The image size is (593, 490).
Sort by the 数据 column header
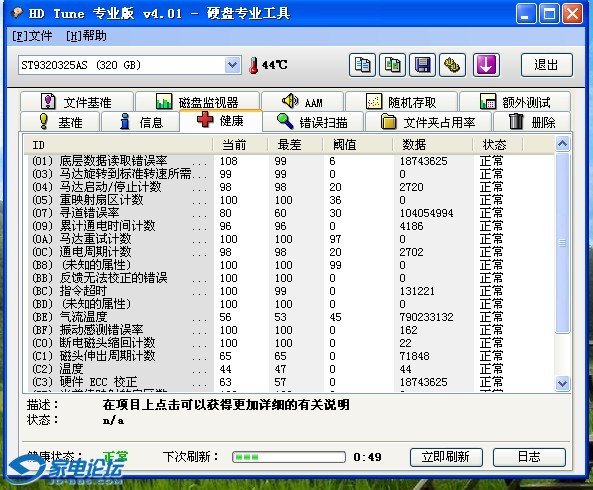pyautogui.click(x=433, y=145)
